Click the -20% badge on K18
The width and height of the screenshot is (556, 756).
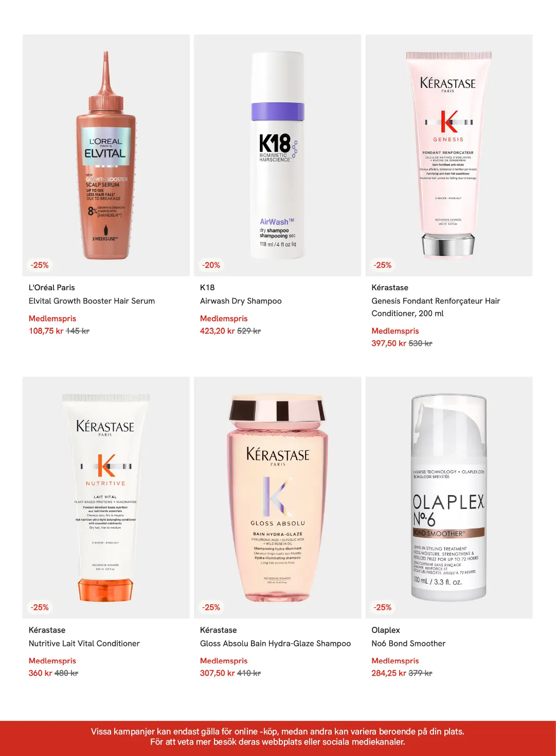coord(211,265)
